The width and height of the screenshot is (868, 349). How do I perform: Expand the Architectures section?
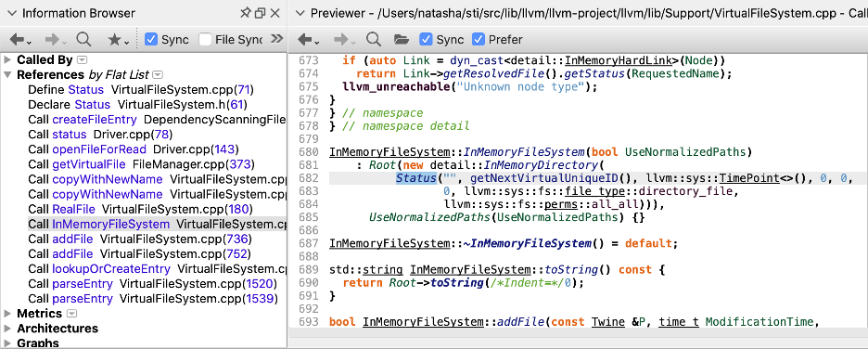pos(7,329)
